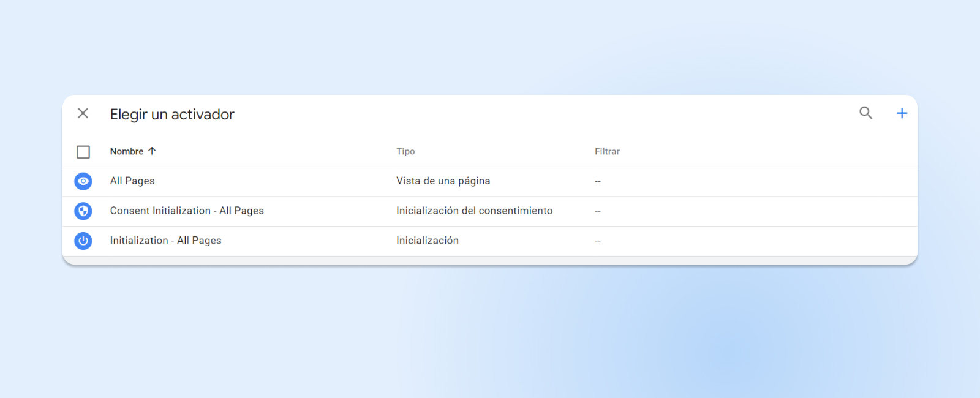980x398 pixels.
Task: Choose Consent Initialization - All Pages trigger
Action: 187,211
